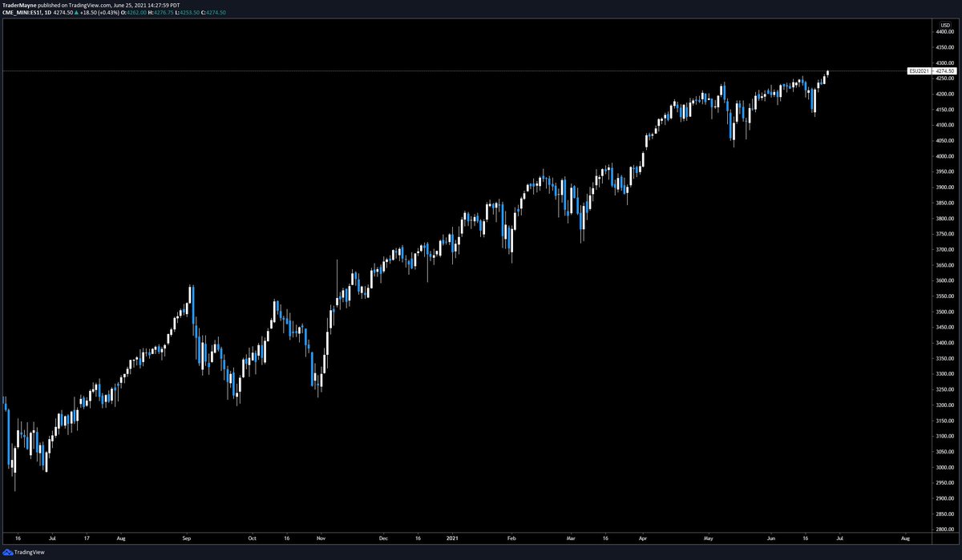Click the May label on time axis

click(x=708, y=540)
